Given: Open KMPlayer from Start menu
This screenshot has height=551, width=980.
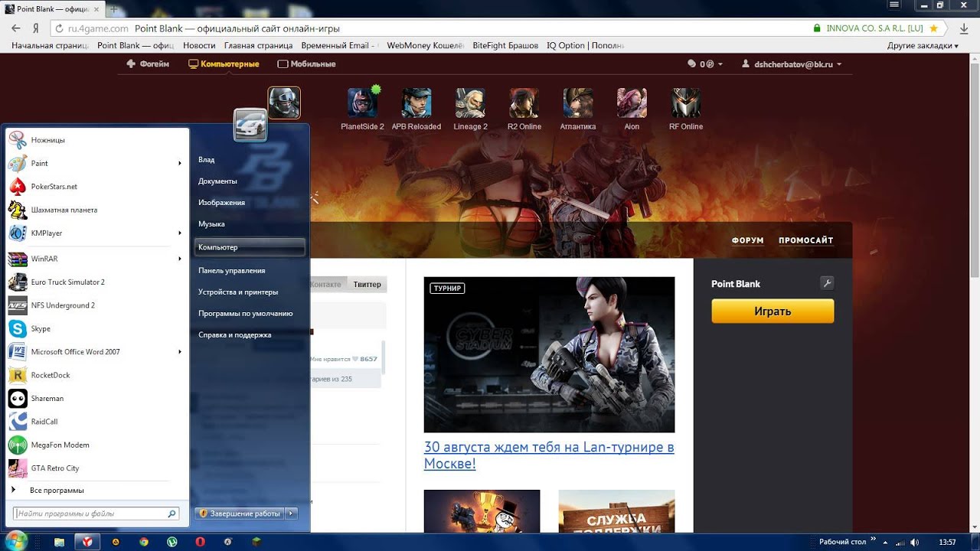Looking at the screenshot, I should click(x=97, y=233).
